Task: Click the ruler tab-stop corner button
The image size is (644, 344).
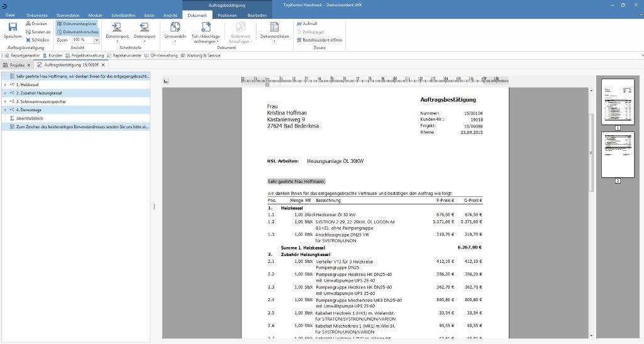Action: tap(165, 81)
